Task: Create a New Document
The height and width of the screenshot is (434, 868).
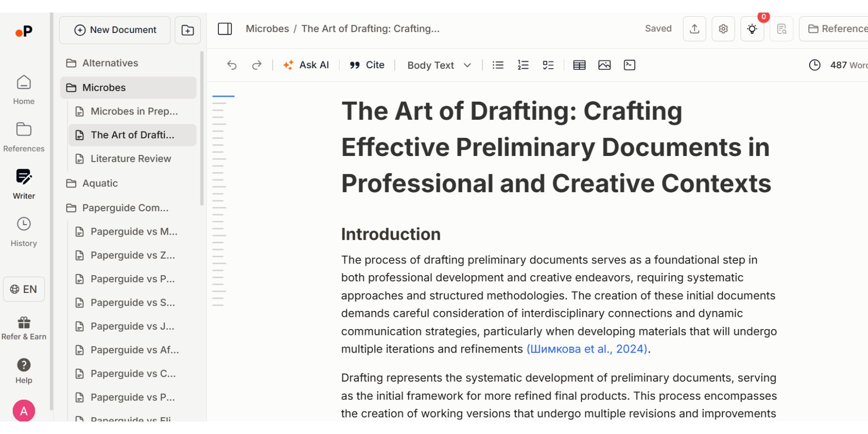Action: (x=115, y=30)
